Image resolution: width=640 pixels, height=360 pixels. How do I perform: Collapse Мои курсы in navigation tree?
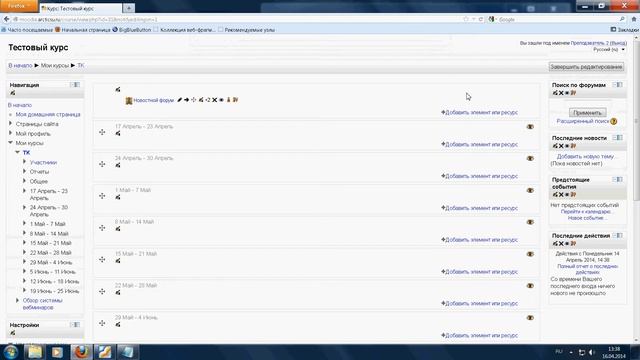(x=11, y=143)
